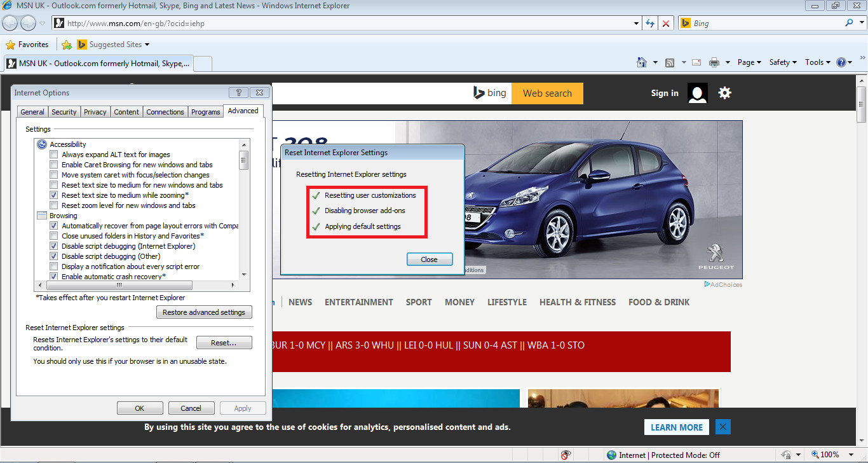This screenshot has width=868, height=463.
Task: Click the security lock status icon
Action: tap(787, 455)
